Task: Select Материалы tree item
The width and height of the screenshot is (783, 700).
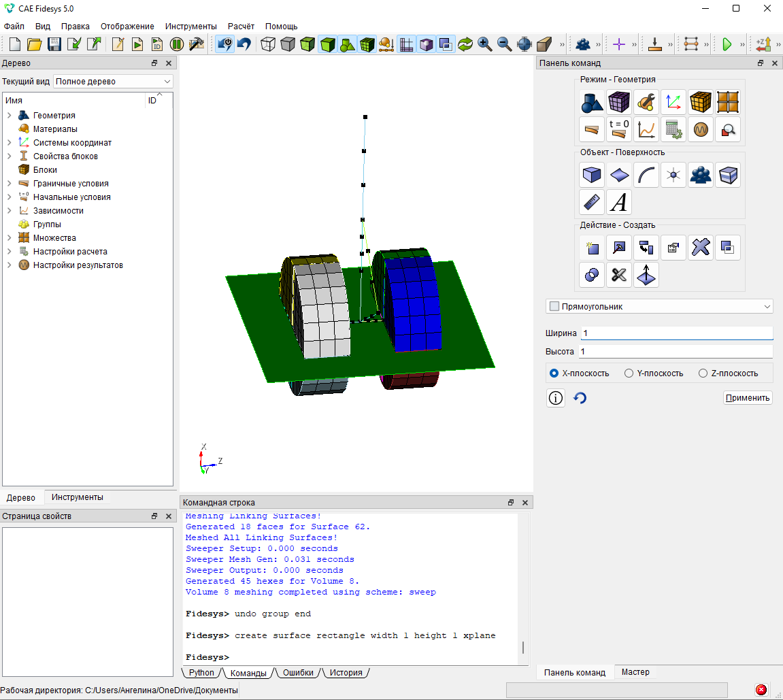Action: pos(55,129)
